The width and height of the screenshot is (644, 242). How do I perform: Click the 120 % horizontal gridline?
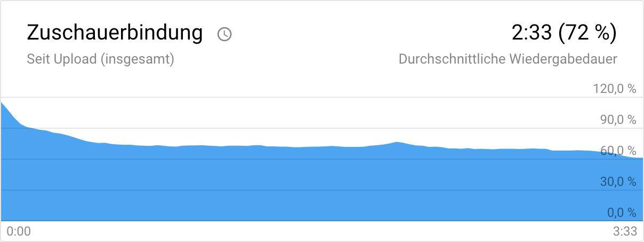pyautogui.click(x=320, y=97)
